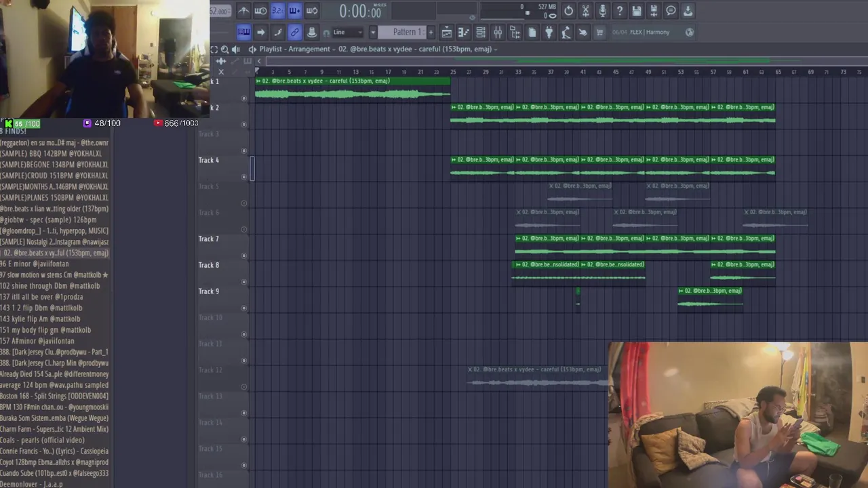This screenshot has height=488, width=868.
Task: Click the playlist horizontal scrollbar
Action: pos(563,61)
